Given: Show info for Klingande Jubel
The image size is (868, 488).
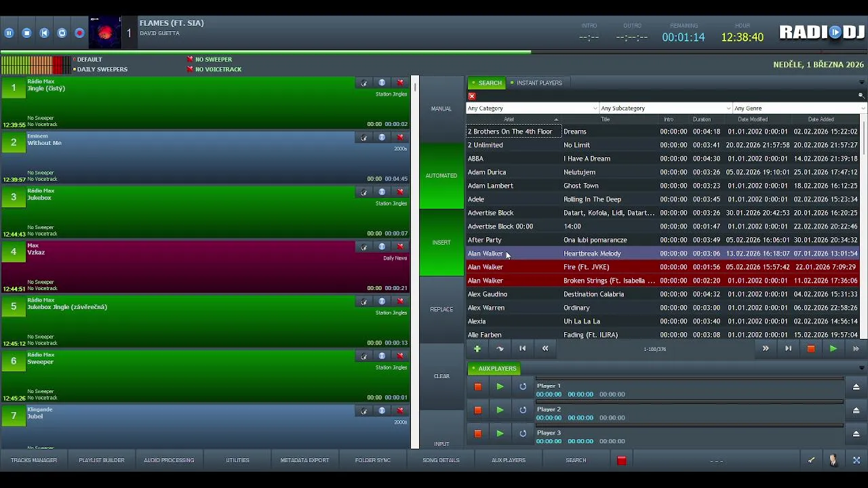Looking at the screenshot, I should tap(382, 411).
